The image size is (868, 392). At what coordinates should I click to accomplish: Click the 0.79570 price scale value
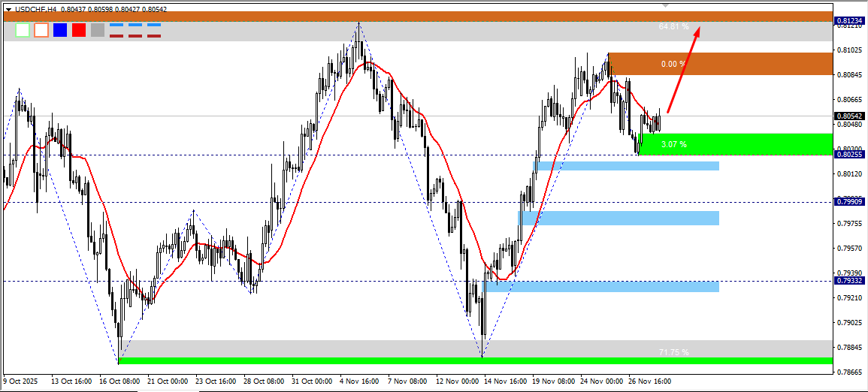point(851,249)
